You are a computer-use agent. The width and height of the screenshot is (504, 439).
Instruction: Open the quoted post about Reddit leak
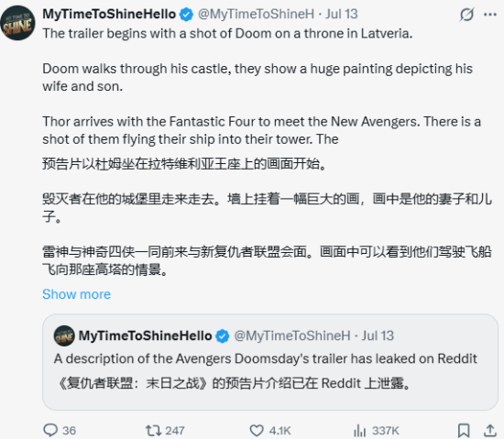(x=270, y=362)
